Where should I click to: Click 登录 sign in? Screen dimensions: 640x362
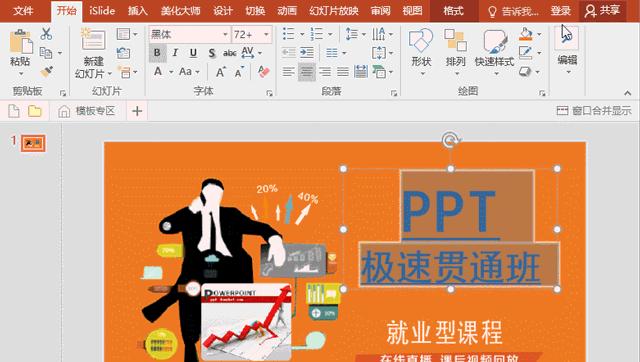[560, 11]
